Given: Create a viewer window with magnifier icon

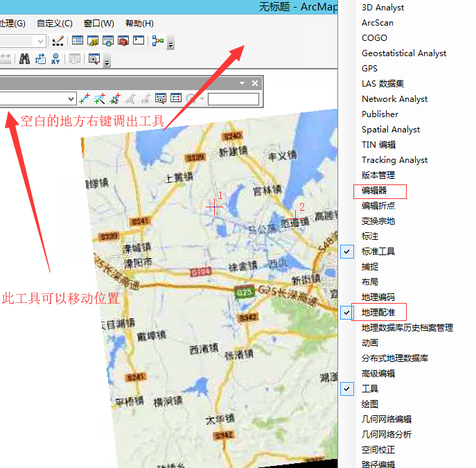Looking at the screenshot, I should 94,59.
